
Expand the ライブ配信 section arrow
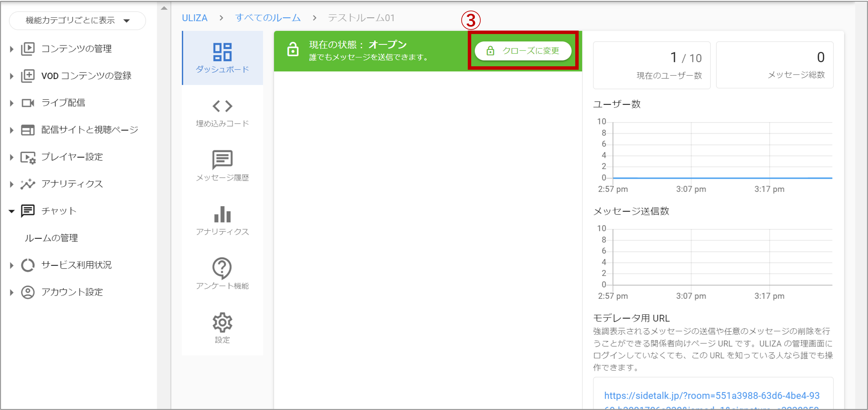click(x=12, y=103)
